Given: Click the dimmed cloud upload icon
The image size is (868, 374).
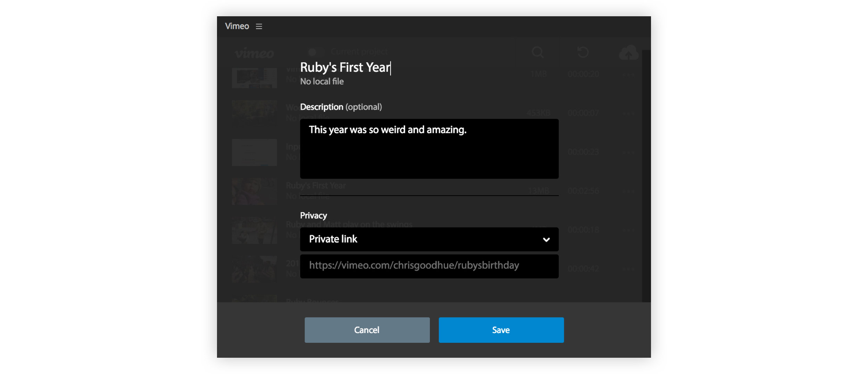Looking at the screenshot, I should click(628, 52).
